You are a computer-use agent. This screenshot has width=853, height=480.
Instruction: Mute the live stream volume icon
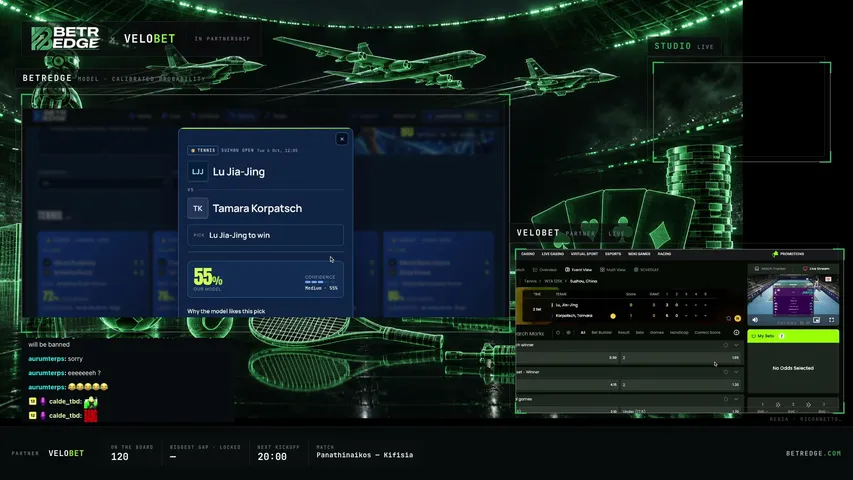point(755,320)
